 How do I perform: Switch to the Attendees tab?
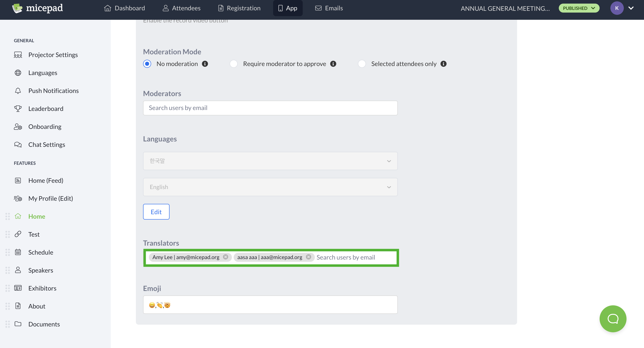click(x=181, y=8)
